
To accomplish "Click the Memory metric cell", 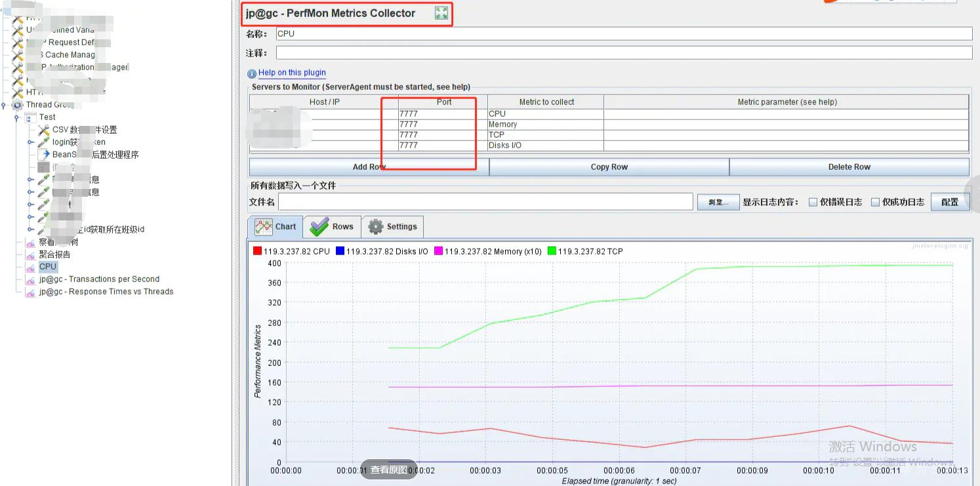I will click(x=545, y=124).
